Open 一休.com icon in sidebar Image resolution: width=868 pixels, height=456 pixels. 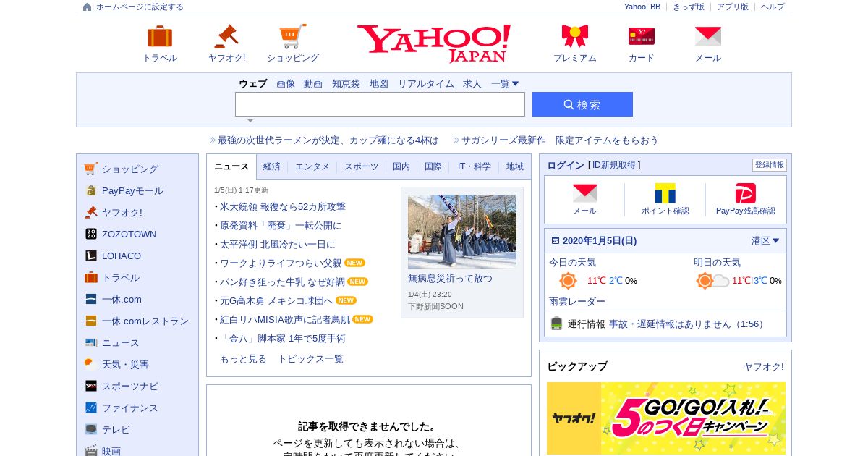(x=90, y=299)
